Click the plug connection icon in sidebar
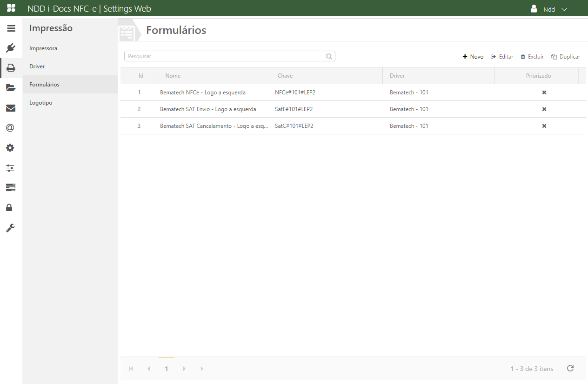This screenshot has height=384, width=588. pyautogui.click(x=11, y=48)
